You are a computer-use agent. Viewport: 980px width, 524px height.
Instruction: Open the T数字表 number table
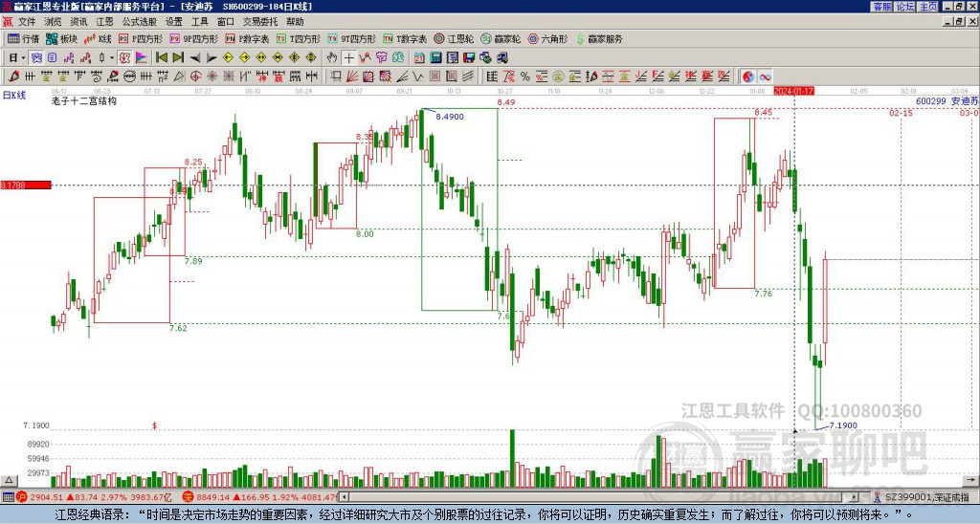click(405, 38)
